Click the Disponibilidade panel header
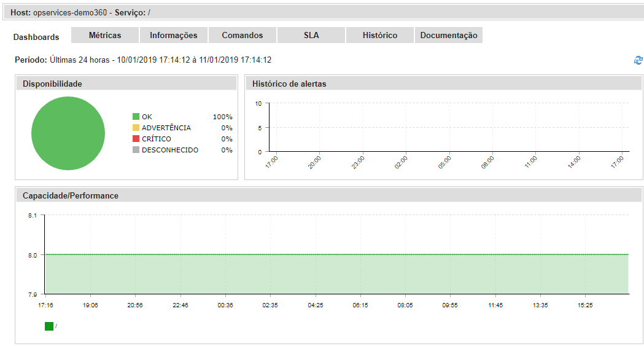Image resolution: width=644 pixels, height=346 pixels. pos(126,84)
